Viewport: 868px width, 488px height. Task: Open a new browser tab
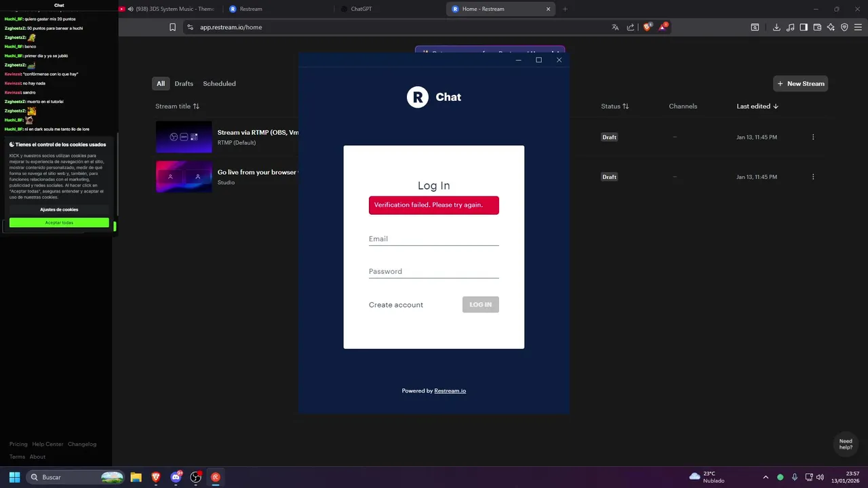565,9
